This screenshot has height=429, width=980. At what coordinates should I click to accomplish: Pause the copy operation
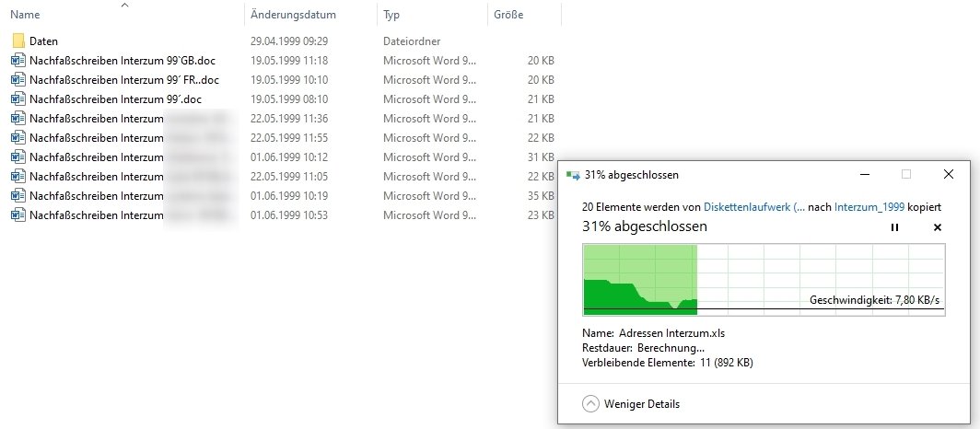[894, 227]
